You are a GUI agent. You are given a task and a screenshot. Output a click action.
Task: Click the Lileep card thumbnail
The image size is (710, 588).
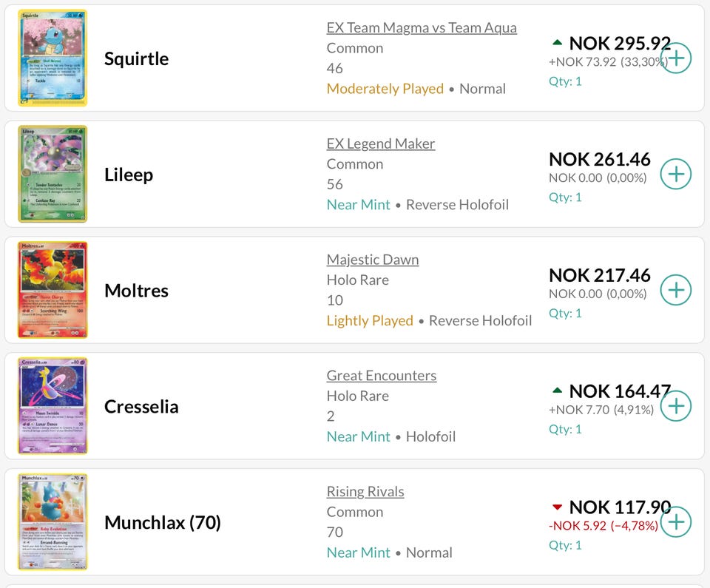point(53,174)
